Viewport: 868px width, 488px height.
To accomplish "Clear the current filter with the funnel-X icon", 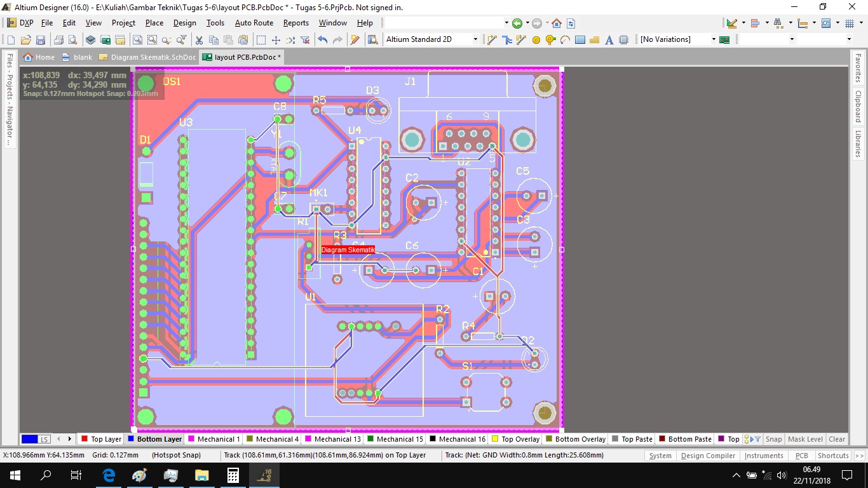I will (x=305, y=39).
